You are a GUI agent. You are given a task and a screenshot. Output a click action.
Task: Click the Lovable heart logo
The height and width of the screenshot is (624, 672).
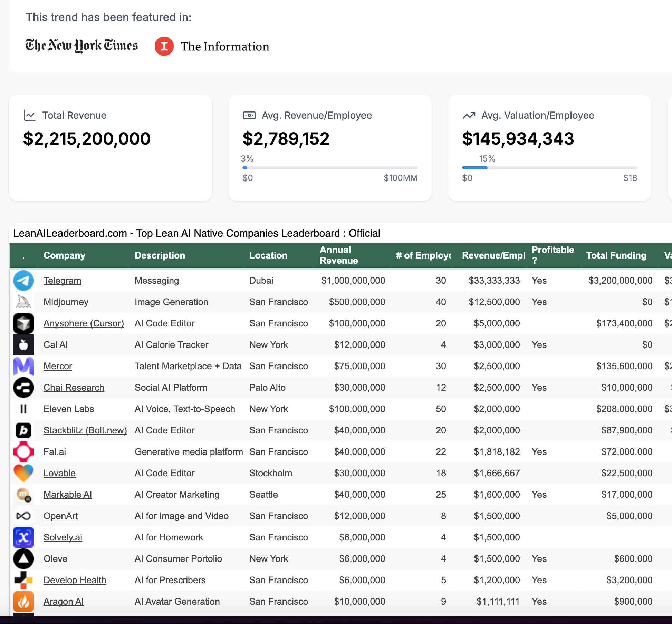pyautogui.click(x=23, y=473)
